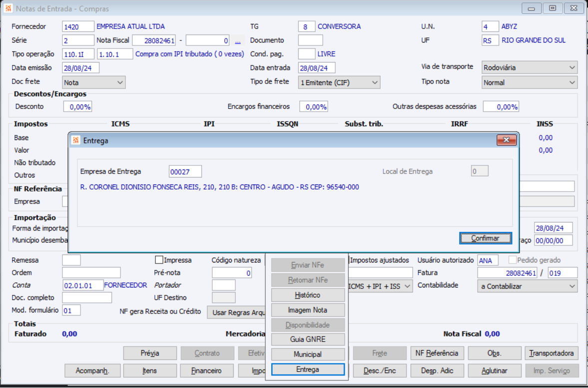Click the Pré-nota input field
The height and width of the screenshot is (388, 588).
(x=232, y=273)
